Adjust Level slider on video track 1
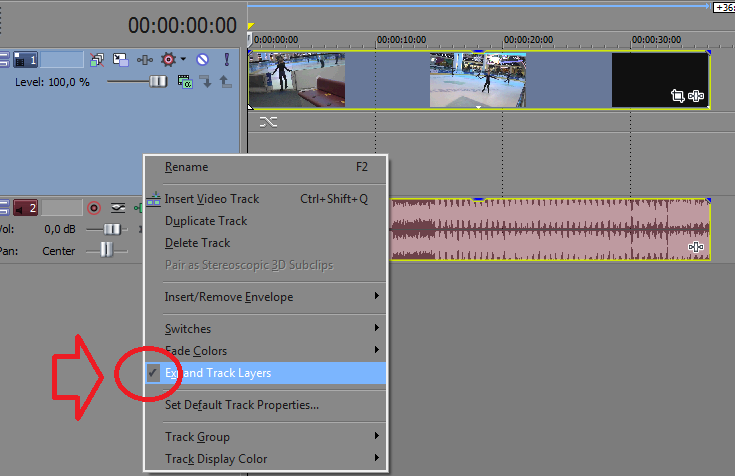This screenshot has width=735, height=476. 158,82
